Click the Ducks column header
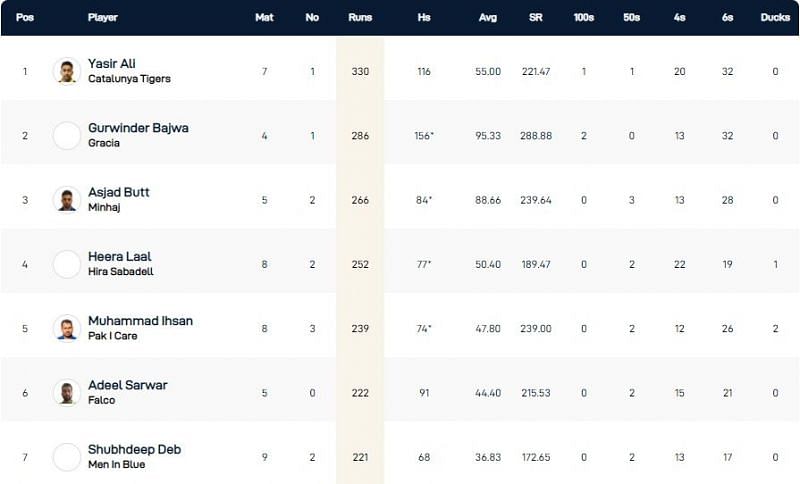 (775, 18)
